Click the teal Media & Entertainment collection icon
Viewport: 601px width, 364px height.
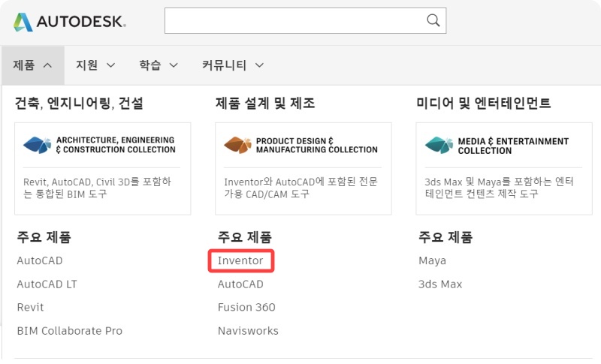coord(439,145)
